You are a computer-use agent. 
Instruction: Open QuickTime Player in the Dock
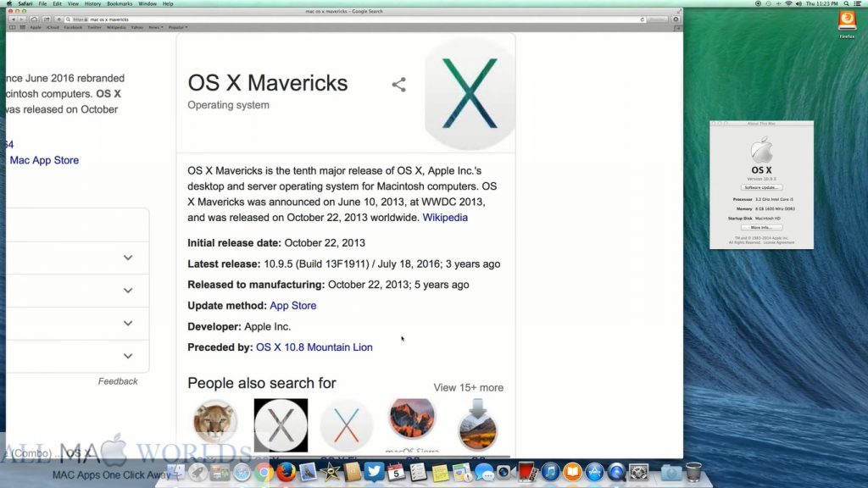click(x=616, y=472)
